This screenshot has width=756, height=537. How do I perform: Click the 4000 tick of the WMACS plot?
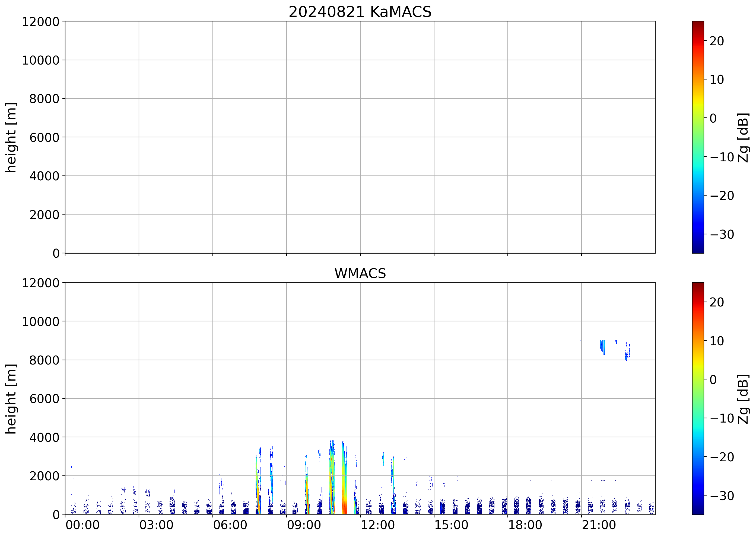[x=44, y=437]
